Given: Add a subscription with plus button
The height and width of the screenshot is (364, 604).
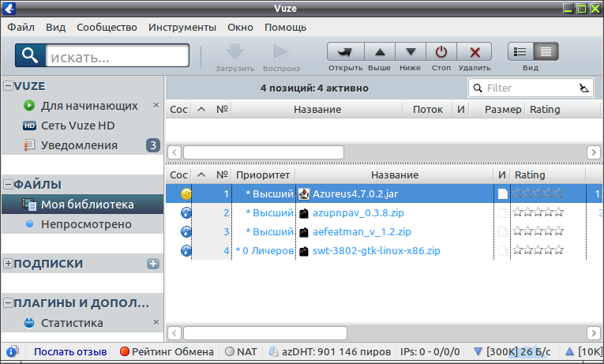Looking at the screenshot, I should 153,264.
